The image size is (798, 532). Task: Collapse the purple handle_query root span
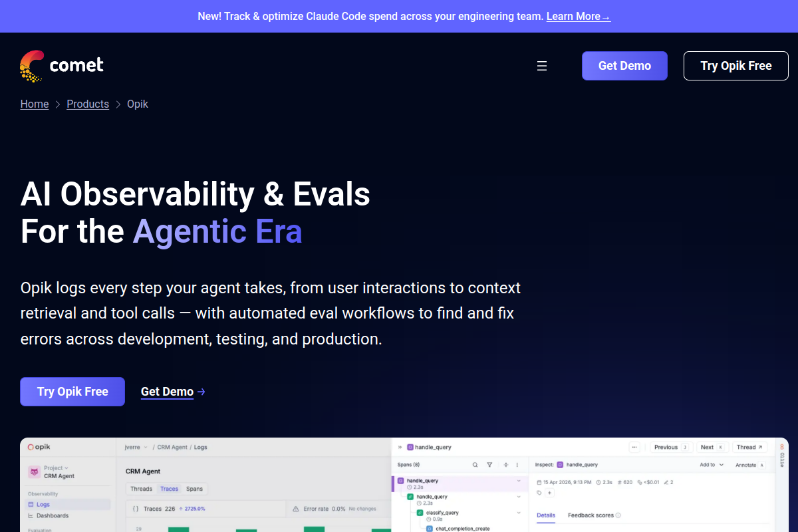(x=519, y=480)
